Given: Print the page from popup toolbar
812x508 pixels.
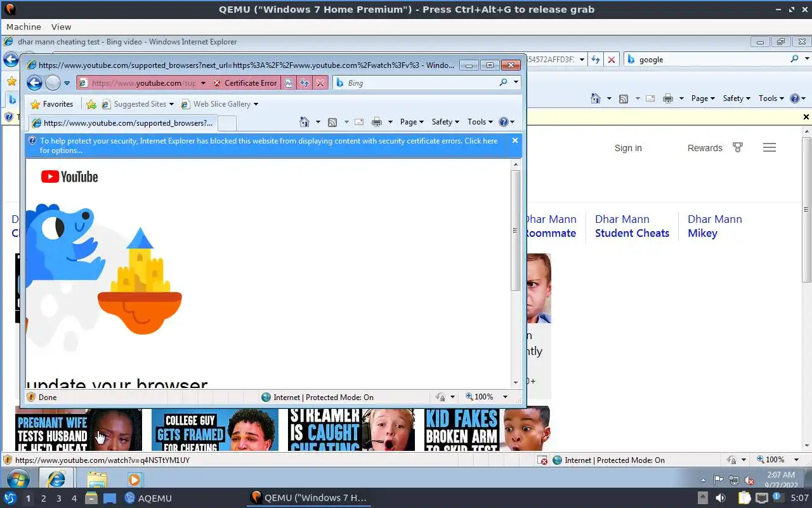Looking at the screenshot, I should tap(377, 122).
